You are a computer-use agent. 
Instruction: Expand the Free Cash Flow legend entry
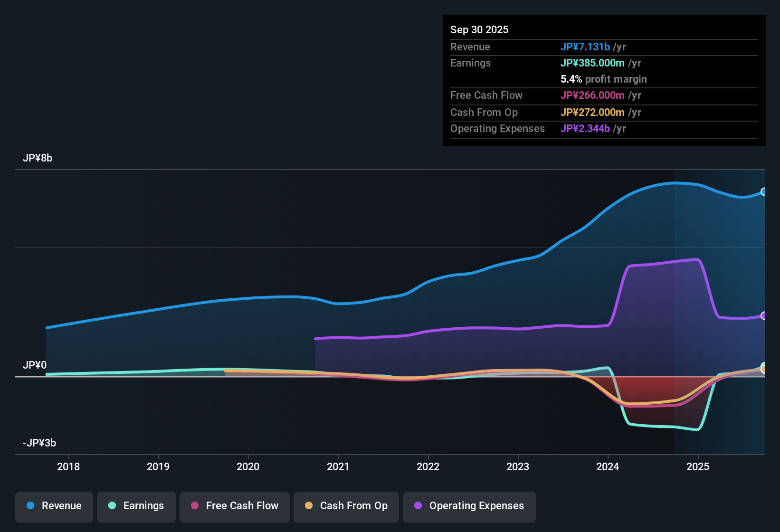coord(234,506)
